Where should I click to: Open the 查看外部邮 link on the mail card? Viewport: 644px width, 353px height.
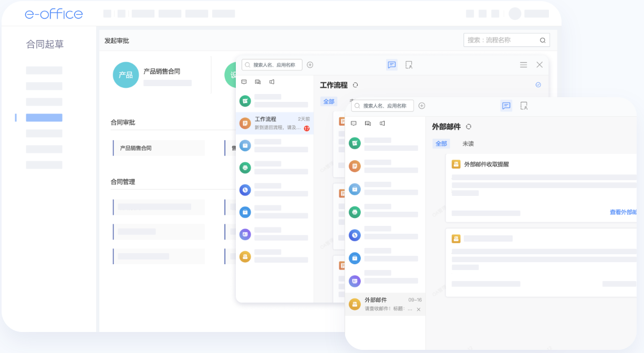[x=624, y=212]
